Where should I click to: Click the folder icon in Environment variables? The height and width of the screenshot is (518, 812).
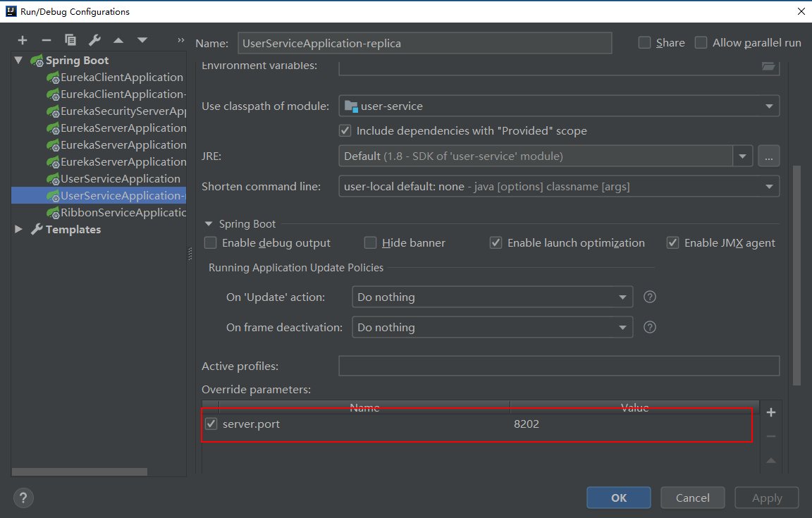click(x=768, y=66)
